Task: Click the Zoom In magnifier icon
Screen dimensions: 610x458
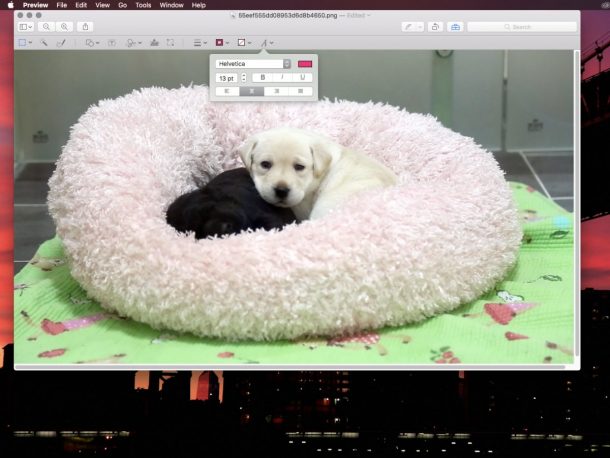Action: coord(64,27)
